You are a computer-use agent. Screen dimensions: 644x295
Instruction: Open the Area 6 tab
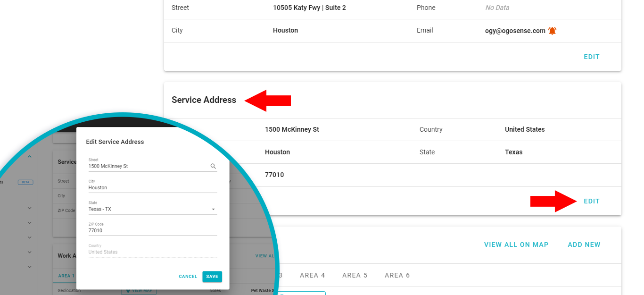coord(397,275)
